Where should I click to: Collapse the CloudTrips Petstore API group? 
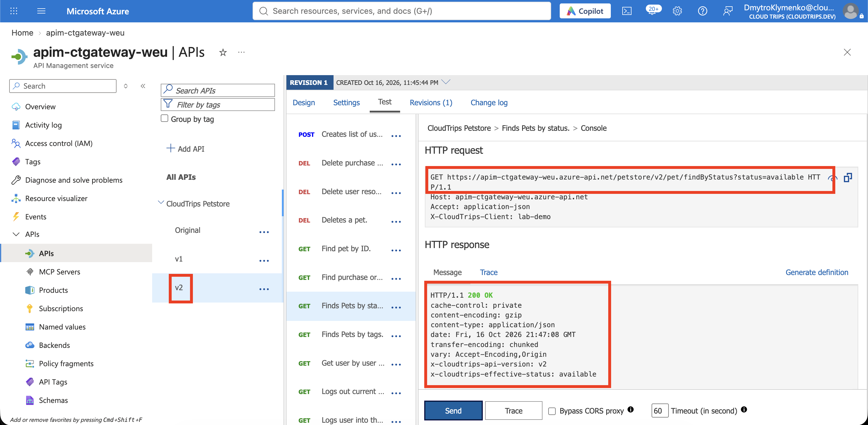coord(161,203)
